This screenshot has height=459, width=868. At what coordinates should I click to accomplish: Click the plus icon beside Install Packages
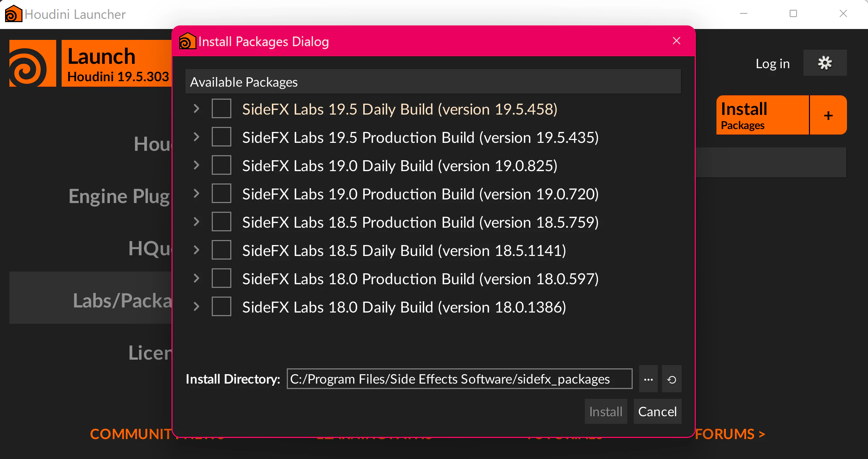tap(828, 115)
